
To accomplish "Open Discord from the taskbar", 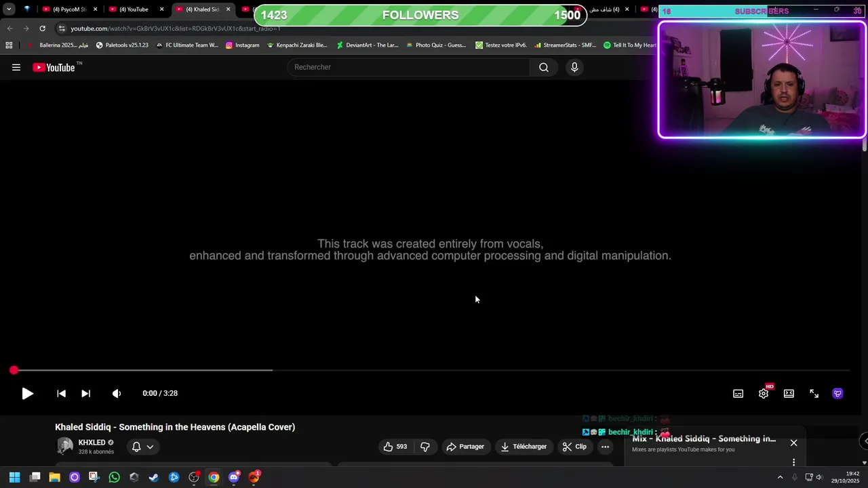I will (234, 477).
